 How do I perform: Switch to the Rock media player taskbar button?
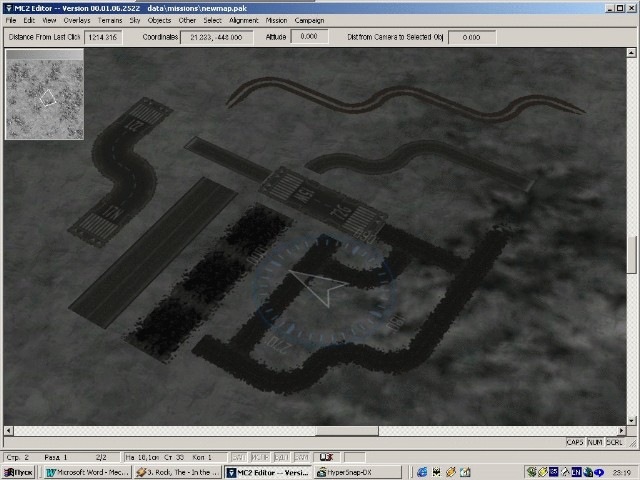(x=178, y=472)
